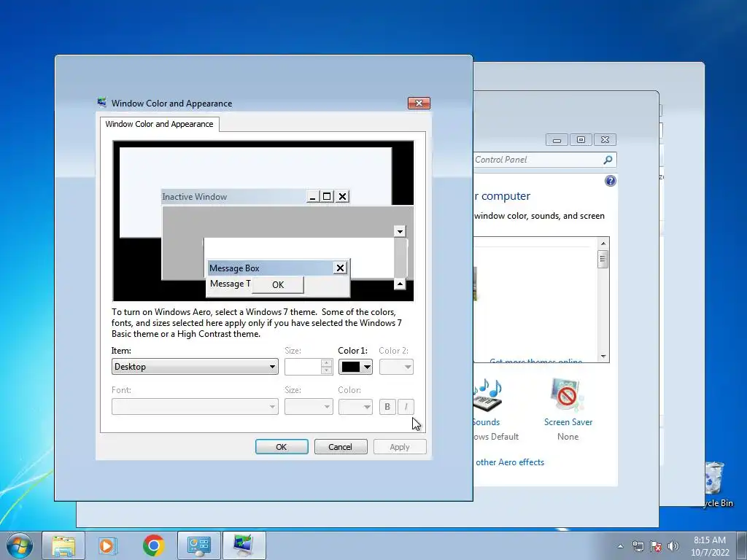The image size is (747, 560).
Task: Click the volume speaker tray icon
Action: pos(673,546)
